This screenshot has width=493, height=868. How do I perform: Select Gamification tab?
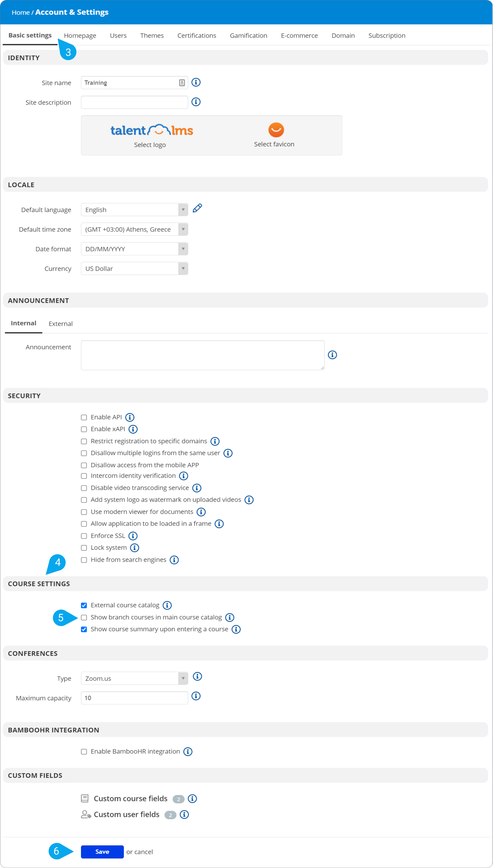[248, 36]
